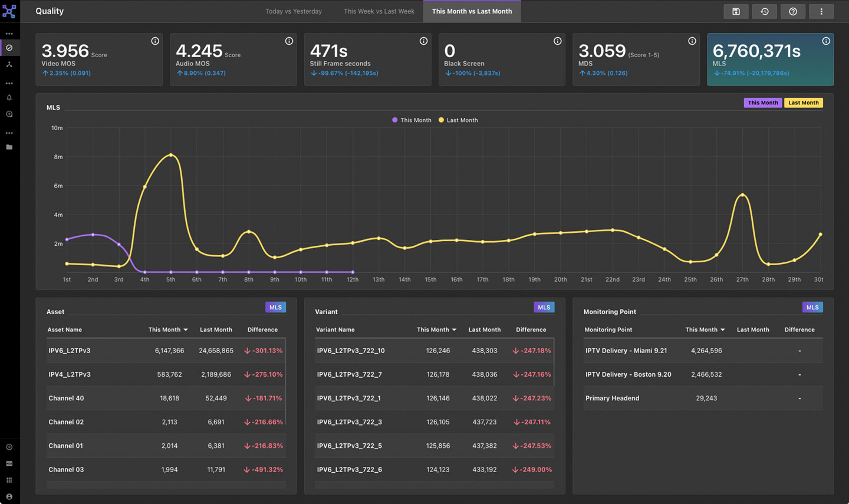Viewport: 849px width, 504px height.
Task: Select the Primary Headend row
Action: (x=703, y=398)
